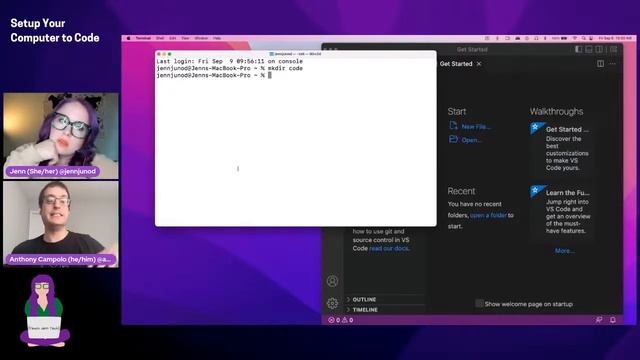This screenshot has height=360, width=640.
Task: Click the feedback icon in status bar
Action: (x=599, y=320)
